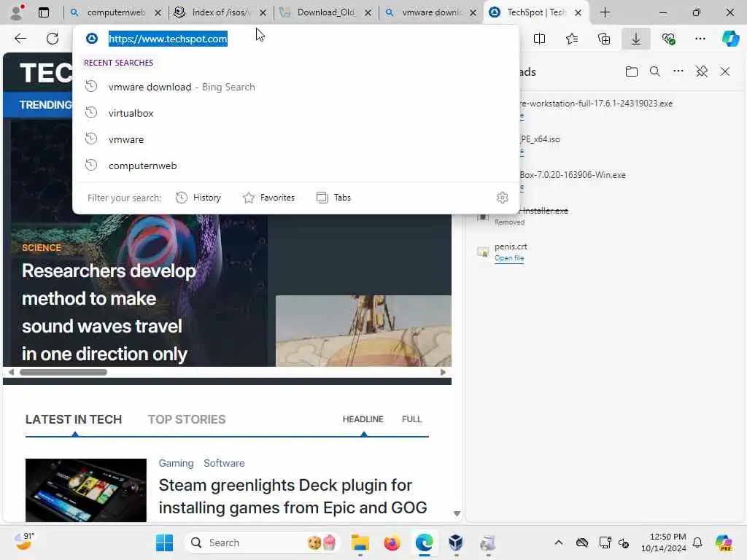Image resolution: width=747 pixels, height=560 pixels.
Task: Open file link for penis.crt
Action: pyautogui.click(x=508, y=258)
